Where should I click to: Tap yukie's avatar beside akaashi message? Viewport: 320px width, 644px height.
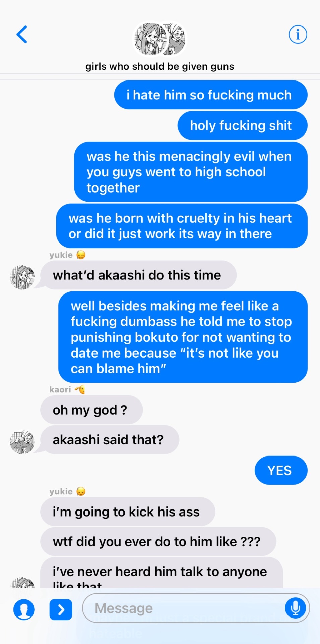22,277
